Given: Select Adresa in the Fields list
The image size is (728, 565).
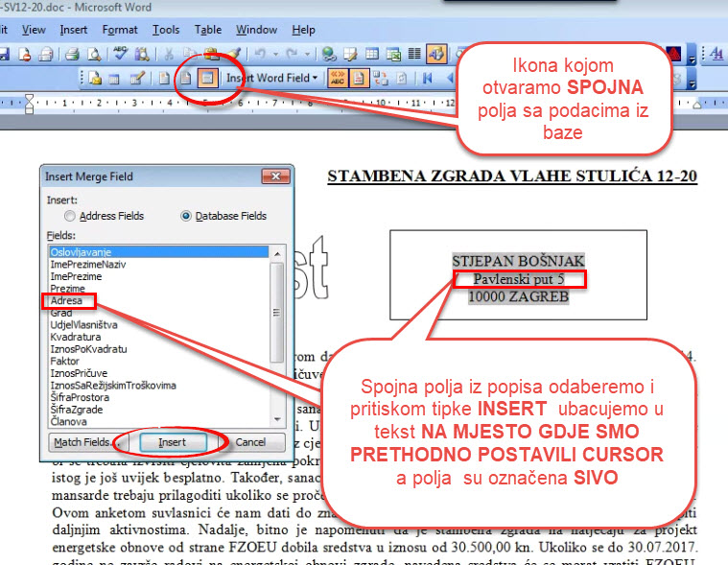Looking at the screenshot, I should pyautogui.click(x=67, y=300).
